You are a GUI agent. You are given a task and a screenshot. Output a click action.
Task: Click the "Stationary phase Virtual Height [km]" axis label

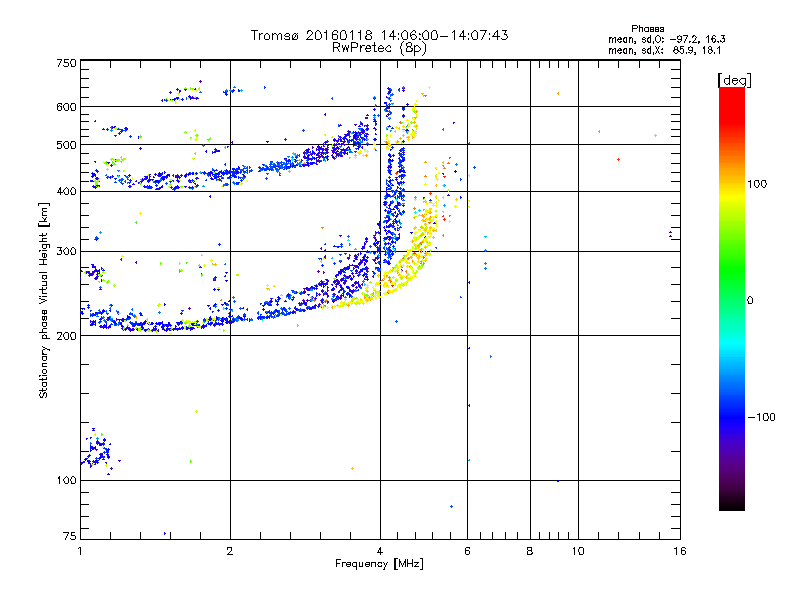(x=44, y=300)
